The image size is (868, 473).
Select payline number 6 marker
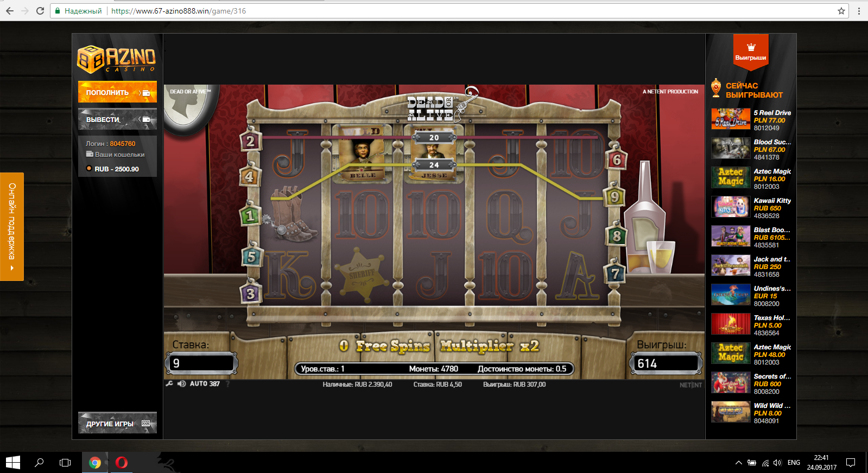pos(617,159)
